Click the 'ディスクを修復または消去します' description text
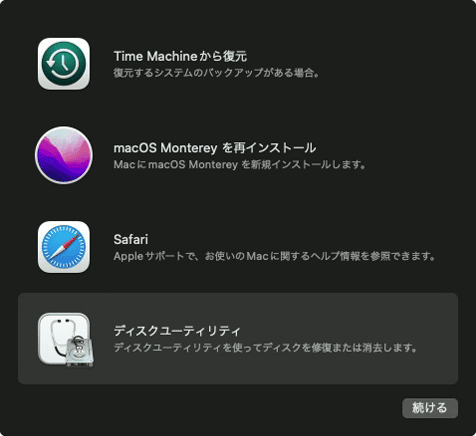This screenshot has width=476, height=436. point(265,348)
